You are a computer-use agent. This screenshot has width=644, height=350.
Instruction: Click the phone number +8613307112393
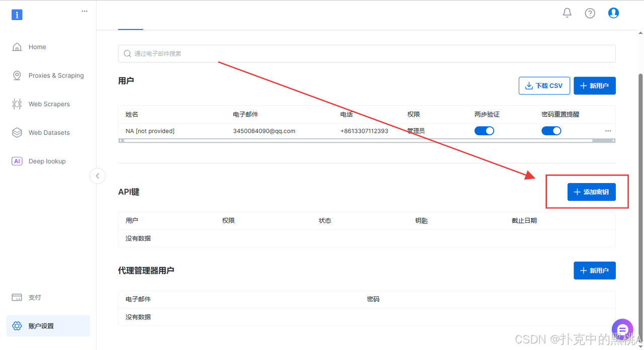(x=364, y=131)
